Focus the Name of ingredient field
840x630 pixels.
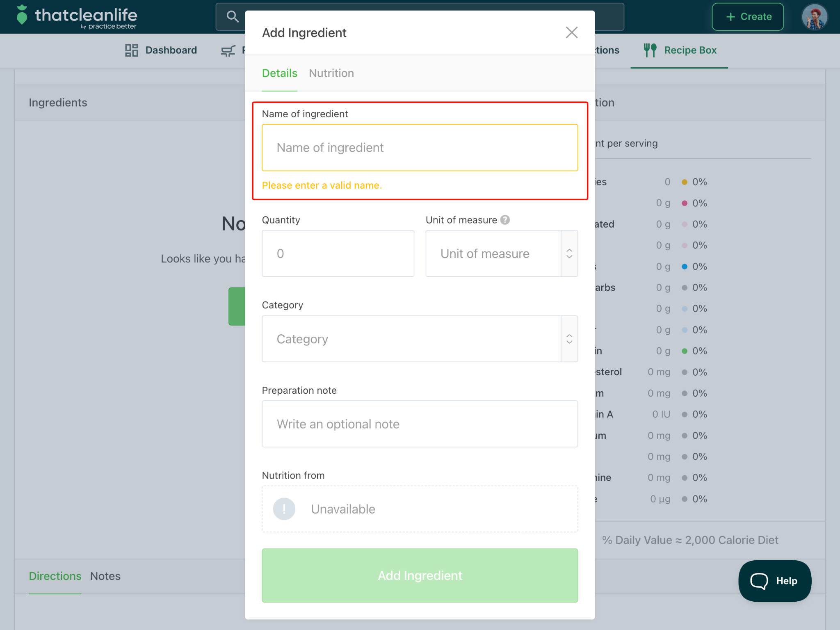420,148
